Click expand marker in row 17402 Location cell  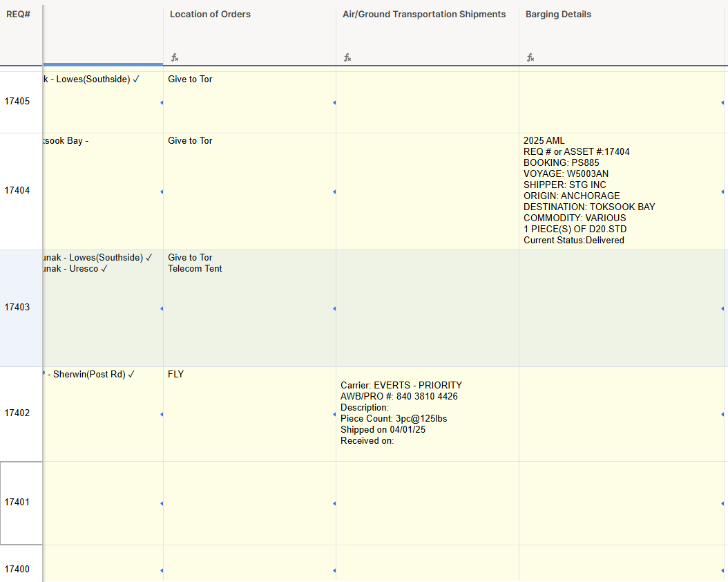point(334,414)
